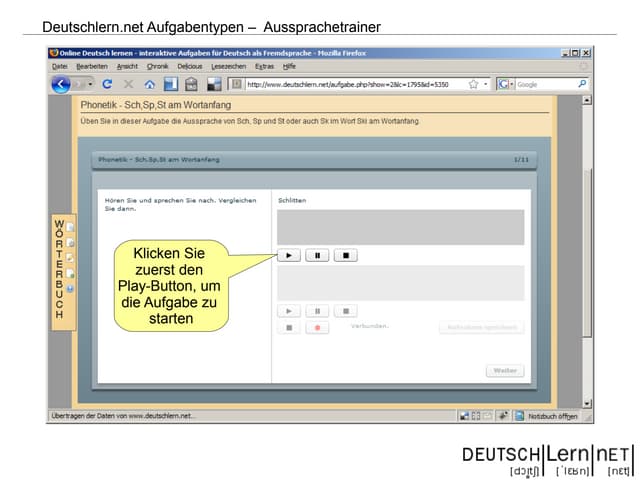Reload the page with the refresh icon
This screenshot has width=640, height=480.
[x=107, y=84]
